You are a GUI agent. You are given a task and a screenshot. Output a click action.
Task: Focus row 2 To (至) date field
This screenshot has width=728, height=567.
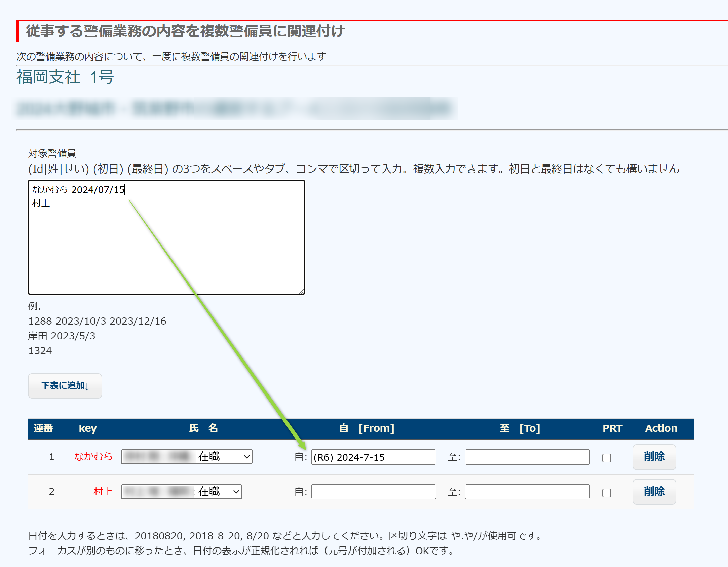[527, 492]
